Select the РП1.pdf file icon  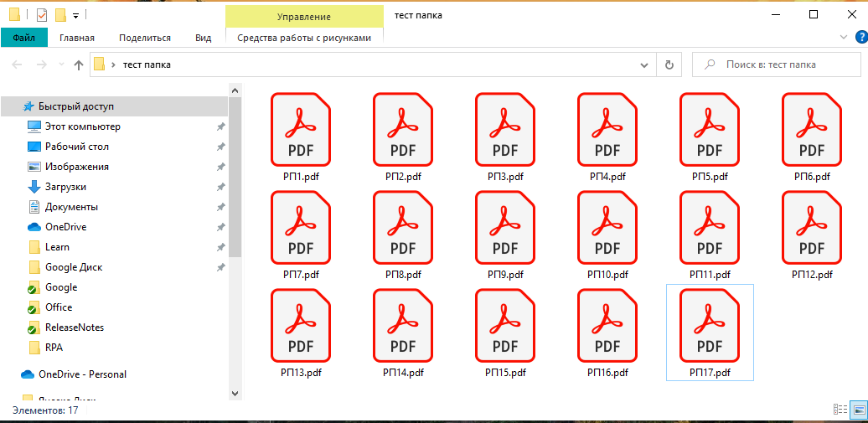tap(301, 130)
